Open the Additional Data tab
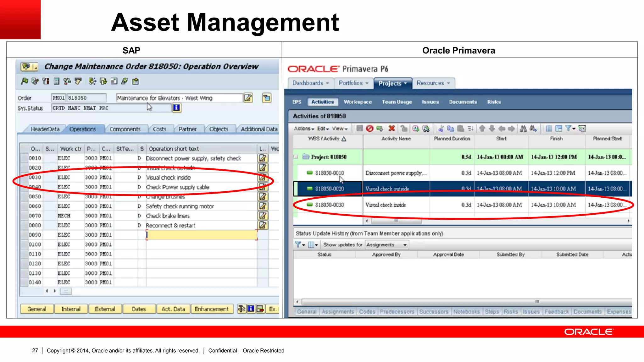Screen dimensions: 644x362 259,129
